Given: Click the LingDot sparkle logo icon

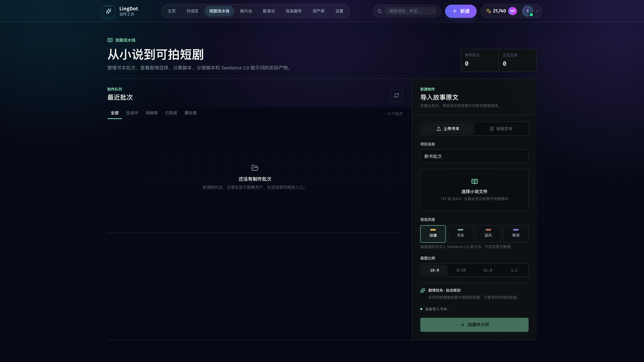Looking at the screenshot, I should coord(109,11).
